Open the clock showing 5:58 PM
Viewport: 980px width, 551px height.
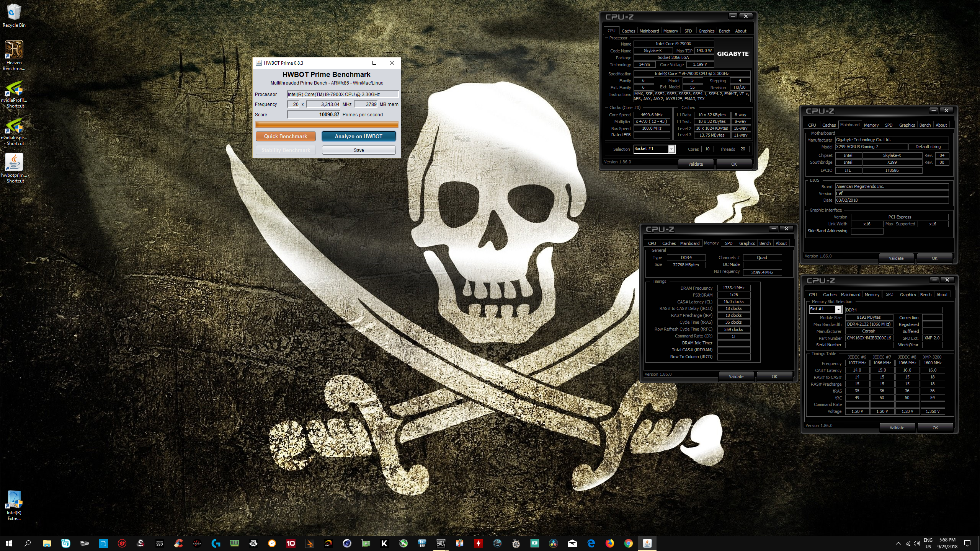click(x=947, y=543)
